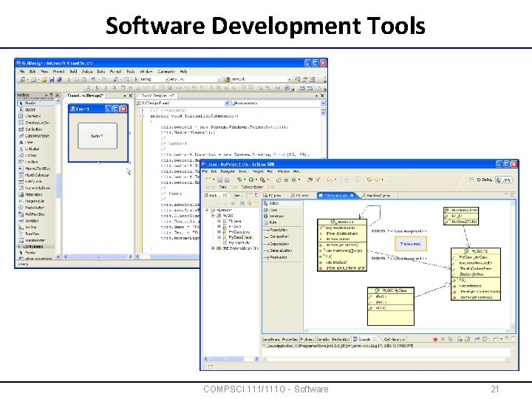Select the MaskedTextBox control in Toolbox
The image size is (532, 399).
35,168
